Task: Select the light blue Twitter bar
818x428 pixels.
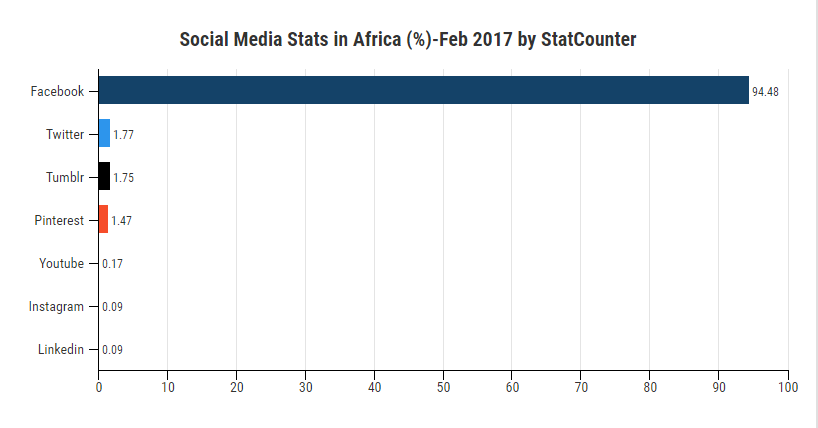Action: [104, 133]
